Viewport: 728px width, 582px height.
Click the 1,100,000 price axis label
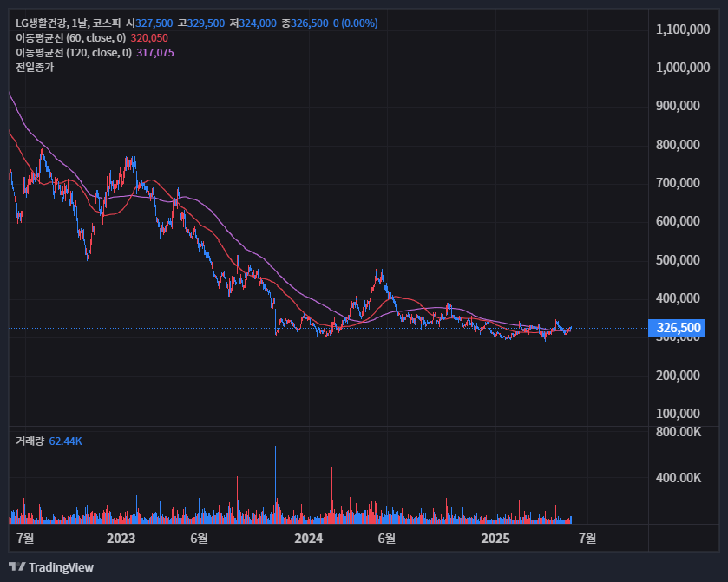tap(683, 29)
